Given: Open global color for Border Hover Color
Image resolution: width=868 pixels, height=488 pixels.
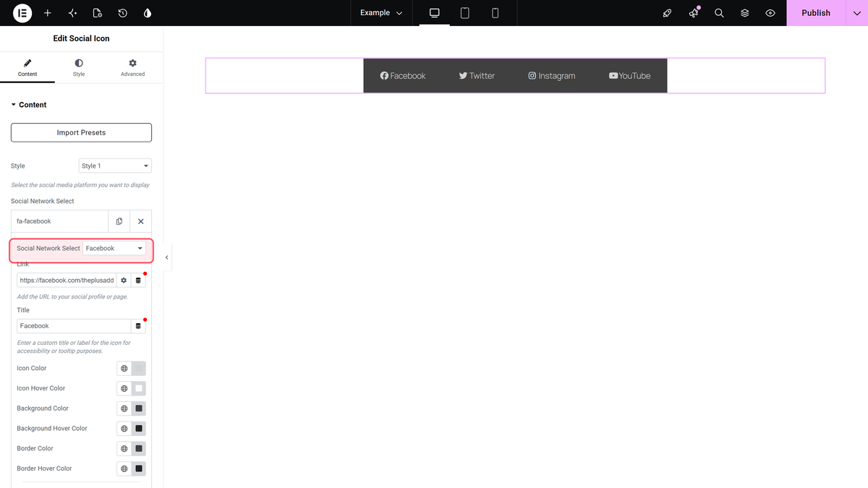Looking at the screenshot, I should point(124,468).
